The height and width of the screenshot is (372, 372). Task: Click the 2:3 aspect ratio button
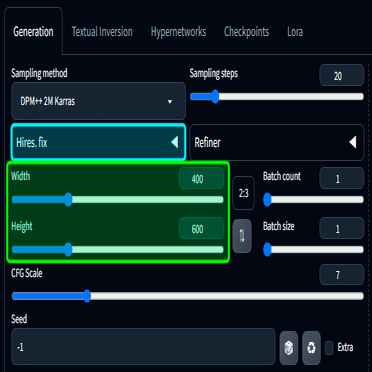[243, 193]
